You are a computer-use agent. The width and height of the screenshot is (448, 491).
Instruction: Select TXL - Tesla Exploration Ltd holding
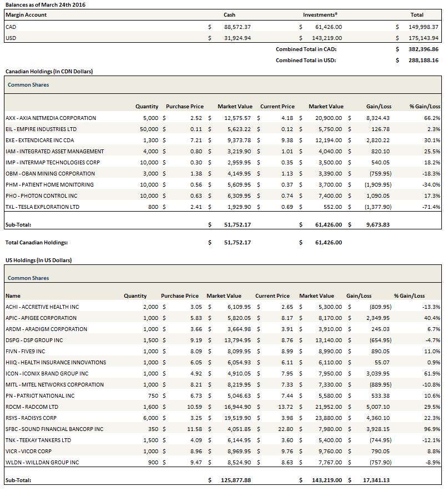pyautogui.click(x=42, y=207)
